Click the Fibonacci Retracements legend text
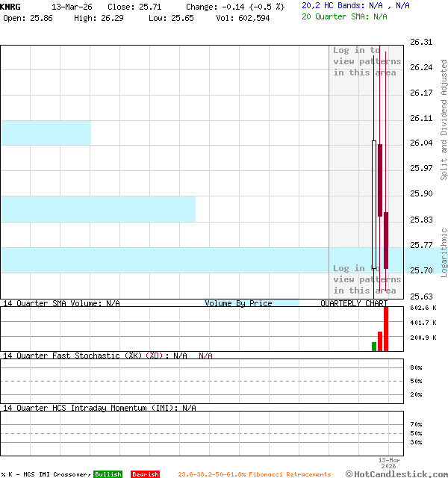 254,474
